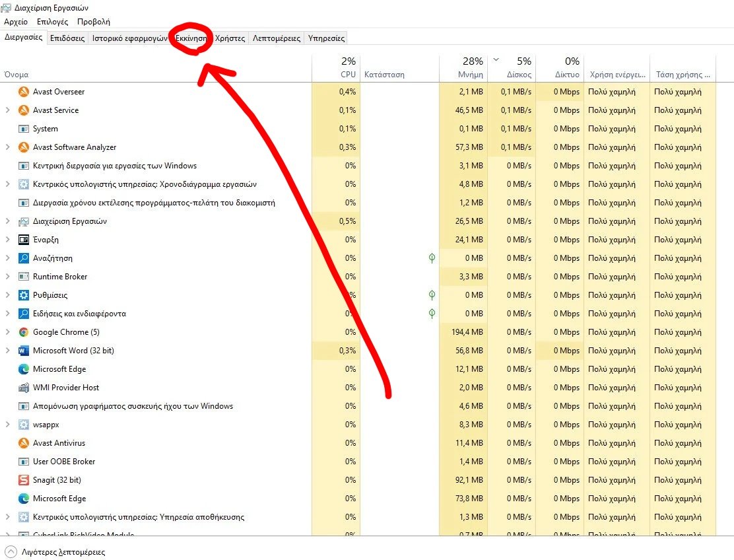Viewport: 734px width, 560px height.
Task: Click the Έναρξη process icon
Action: click(x=23, y=240)
